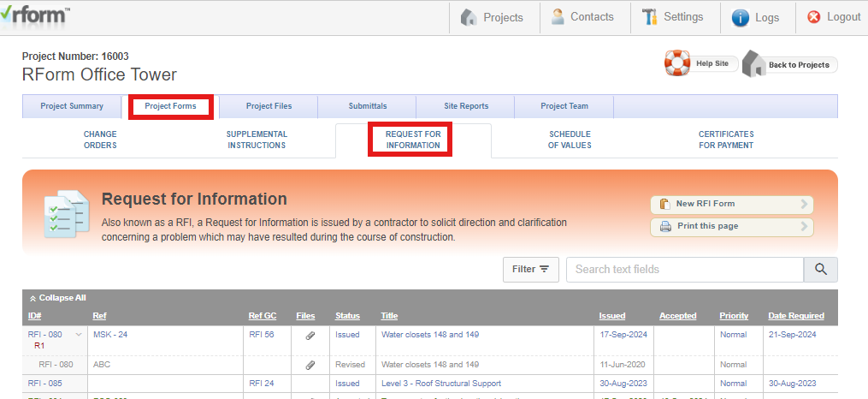
Task: Click the ABC reference cell
Action: click(102, 365)
